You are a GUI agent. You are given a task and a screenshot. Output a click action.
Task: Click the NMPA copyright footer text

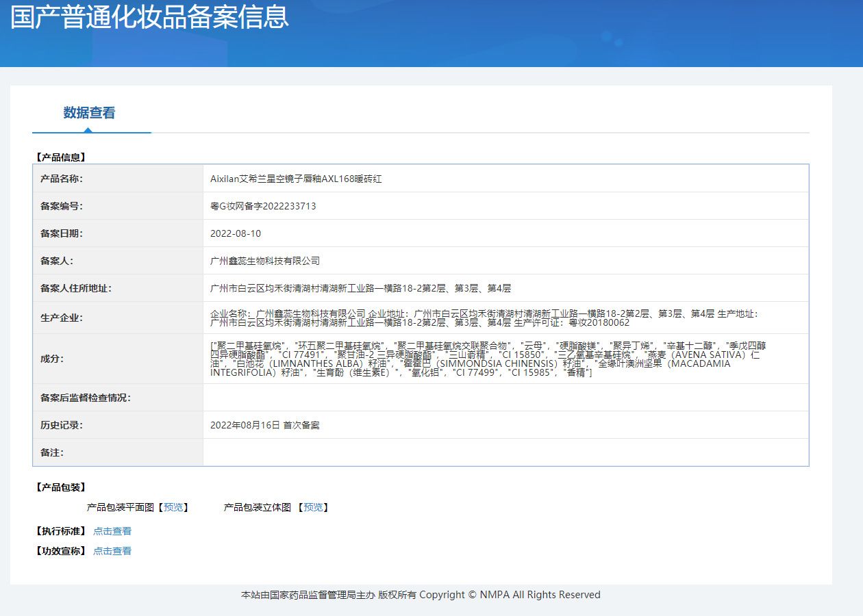[421, 595]
